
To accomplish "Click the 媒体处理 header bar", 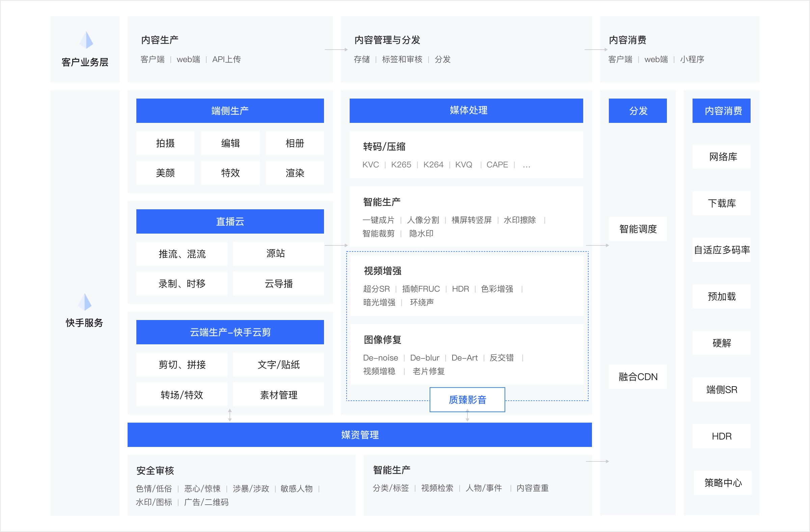I will coord(466,111).
